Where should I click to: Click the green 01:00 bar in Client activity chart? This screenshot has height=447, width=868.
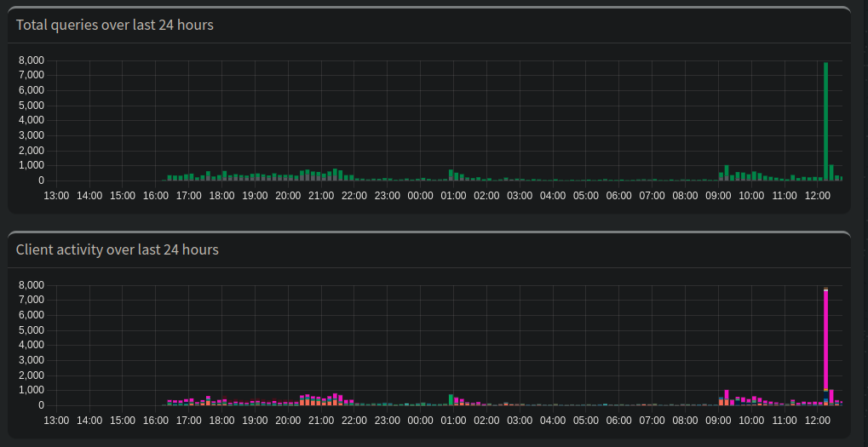[451, 398]
